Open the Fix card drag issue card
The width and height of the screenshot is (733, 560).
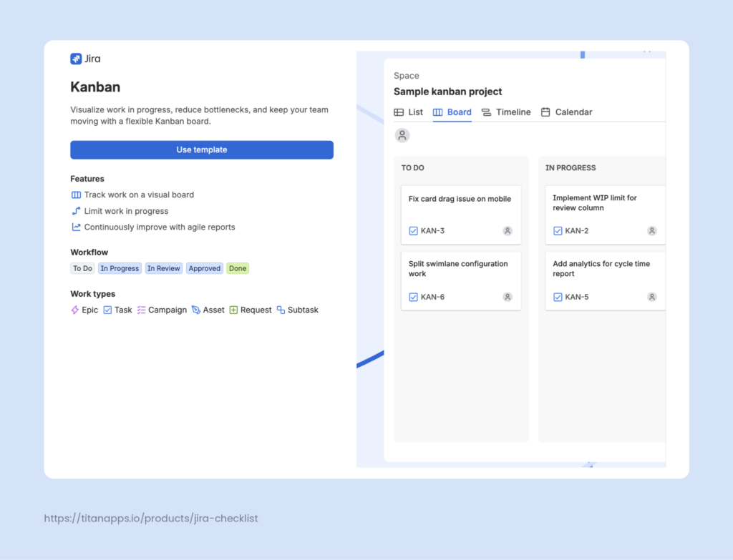[x=461, y=215]
